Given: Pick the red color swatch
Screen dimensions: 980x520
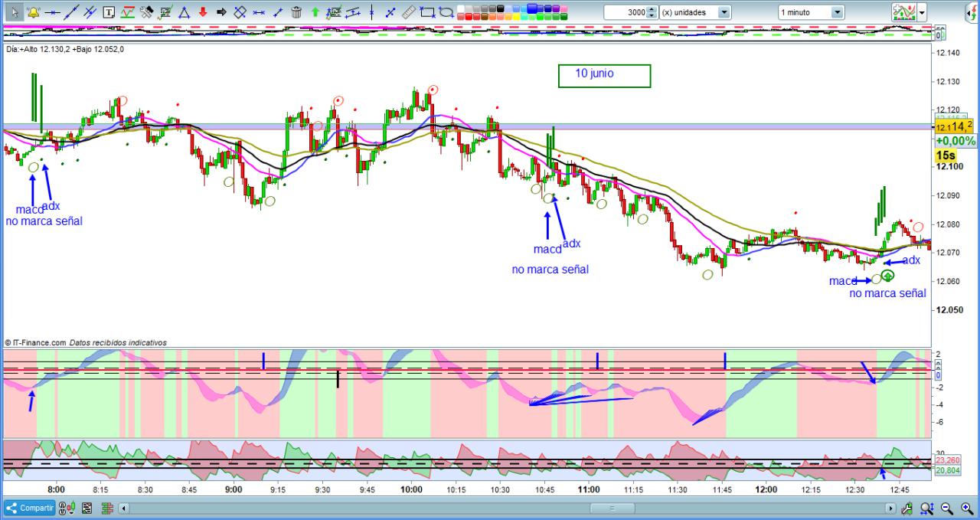Looking at the screenshot, I should 469,17.
